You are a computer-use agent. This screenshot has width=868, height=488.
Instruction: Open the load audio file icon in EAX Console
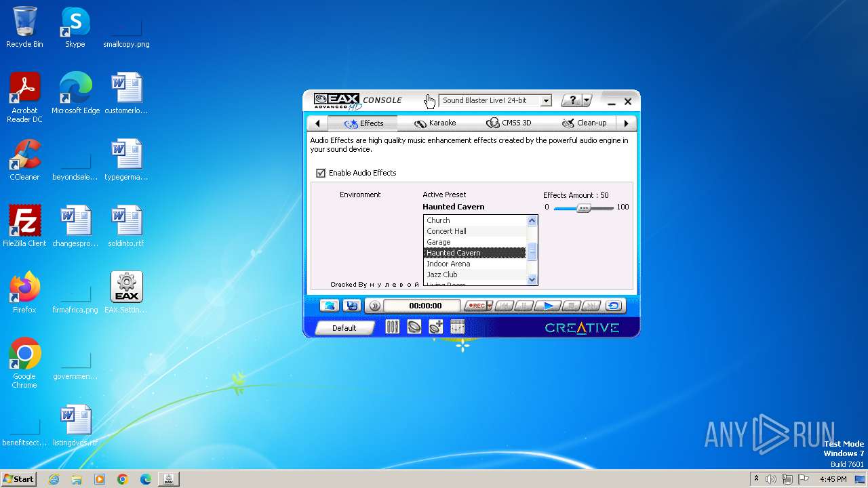(x=330, y=306)
